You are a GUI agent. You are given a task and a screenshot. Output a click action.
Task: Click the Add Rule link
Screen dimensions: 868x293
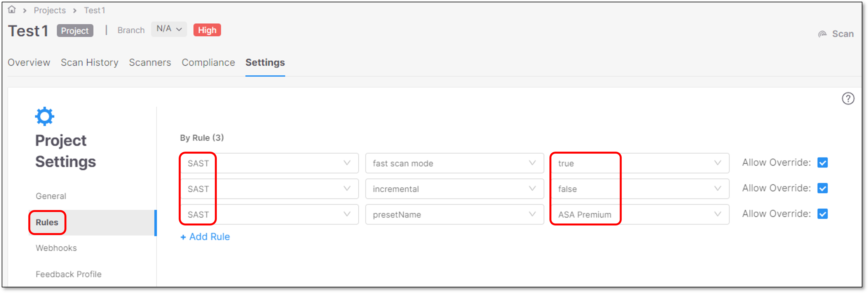(205, 237)
